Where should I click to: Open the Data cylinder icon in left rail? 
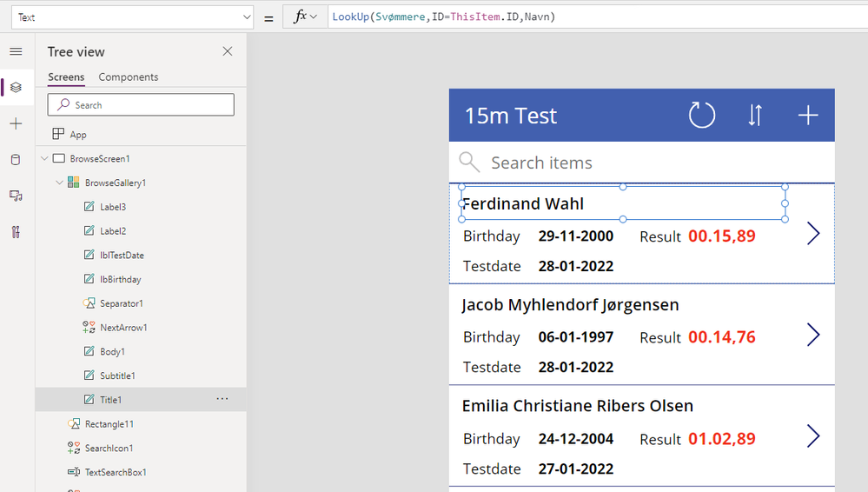[16, 160]
